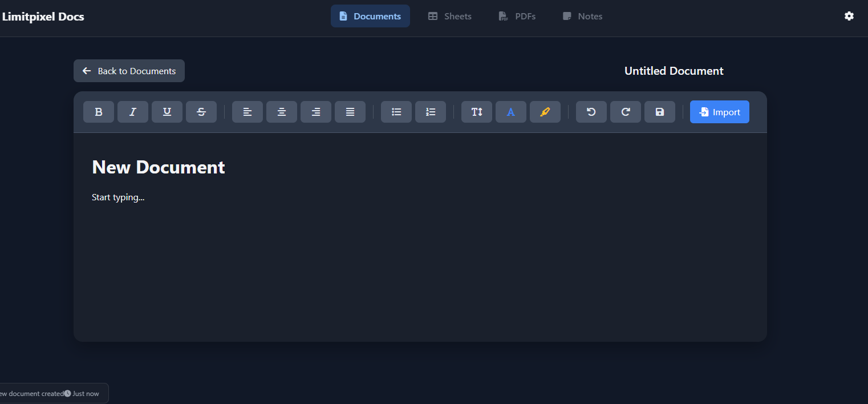Go back to Documents list

click(x=129, y=71)
